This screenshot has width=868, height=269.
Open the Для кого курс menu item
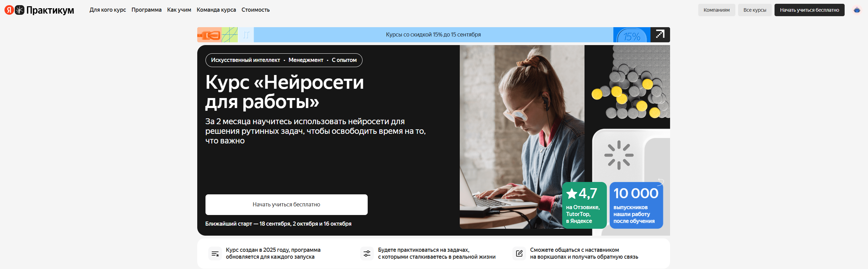click(x=108, y=10)
